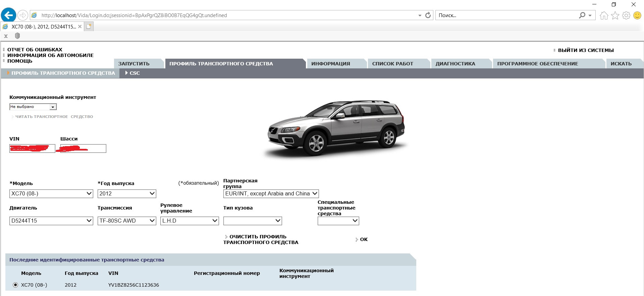Click the page icon in address bar
Image resolution: width=644 pixels, height=296 pixels.
tap(34, 15)
